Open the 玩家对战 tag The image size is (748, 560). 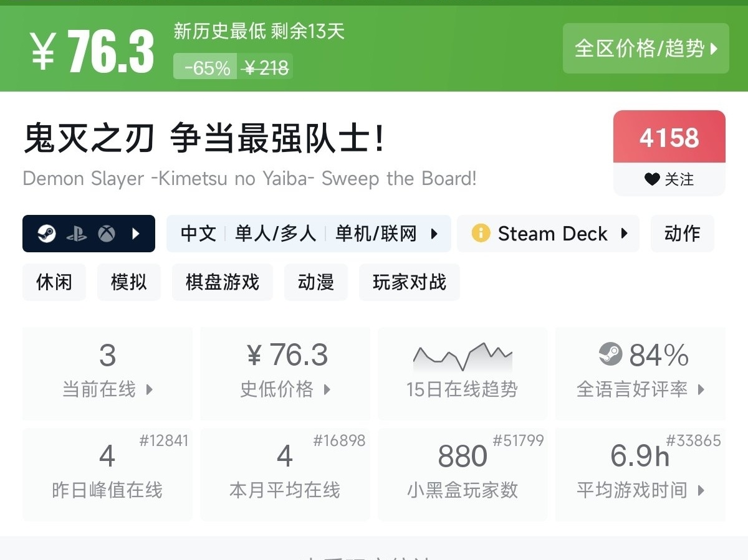[x=410, y=282]
